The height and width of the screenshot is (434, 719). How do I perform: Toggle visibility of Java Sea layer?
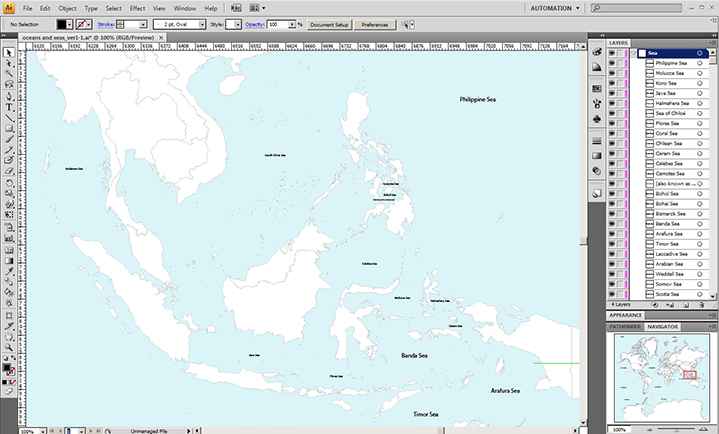[611, 93]
